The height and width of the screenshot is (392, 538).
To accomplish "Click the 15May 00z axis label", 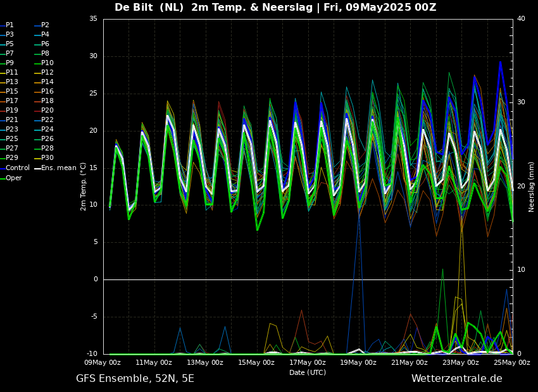I will pyautogui.click(x=256, y=362).
